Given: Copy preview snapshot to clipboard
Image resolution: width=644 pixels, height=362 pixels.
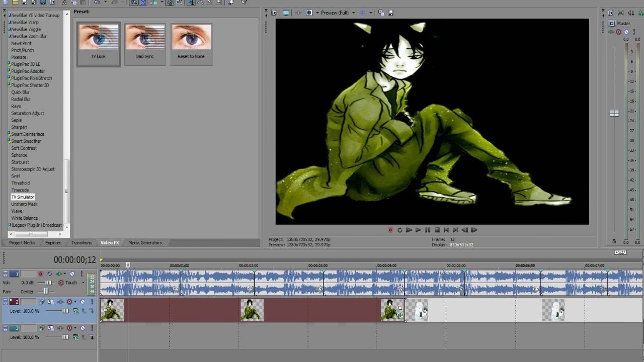Looking at the screenshot, I should click(381, 13).
